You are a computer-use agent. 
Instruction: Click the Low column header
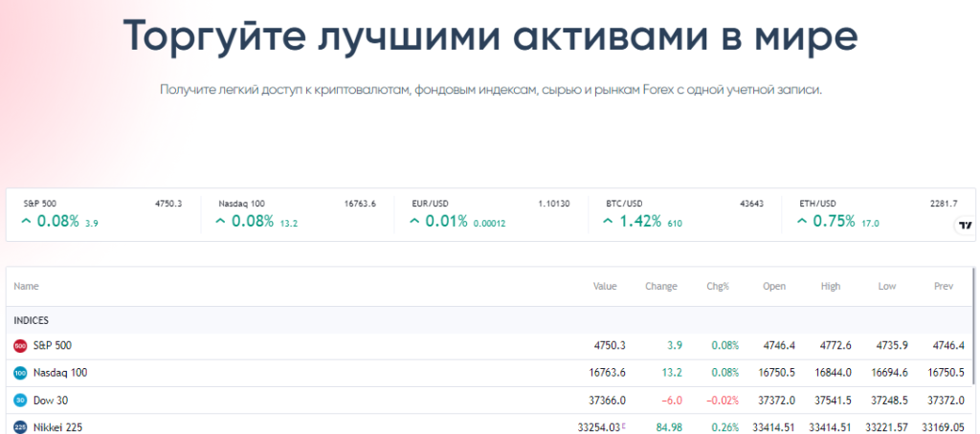[887, 287]
